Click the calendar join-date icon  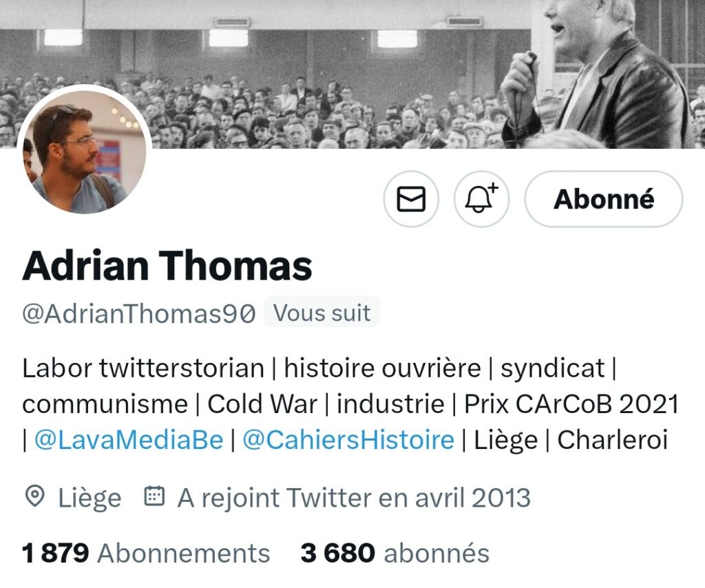pos(154,496)
